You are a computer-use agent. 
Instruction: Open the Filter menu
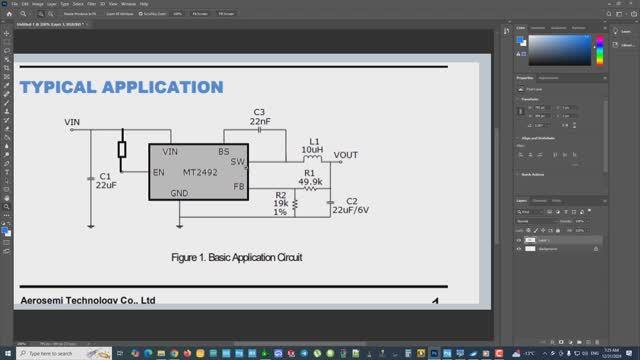(92, 4)
